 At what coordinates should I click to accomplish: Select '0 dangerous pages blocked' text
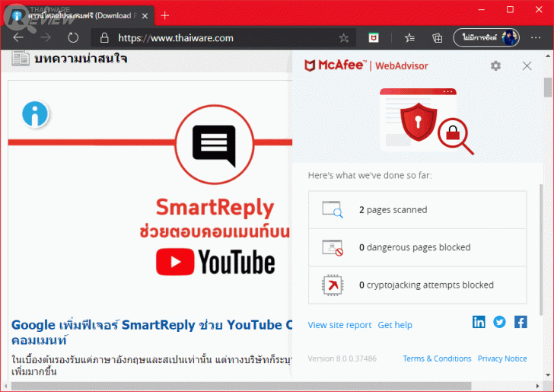click(x=415, y=247)
